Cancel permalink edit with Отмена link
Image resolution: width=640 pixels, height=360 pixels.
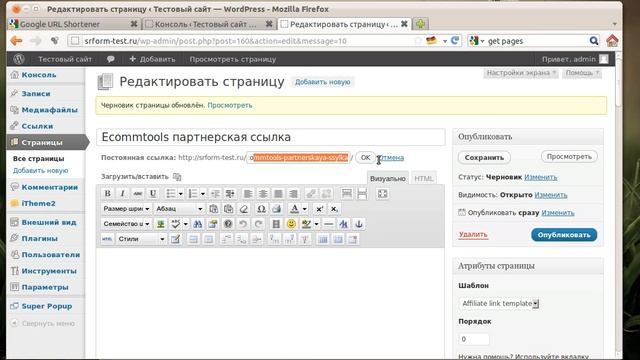[391, 158]
